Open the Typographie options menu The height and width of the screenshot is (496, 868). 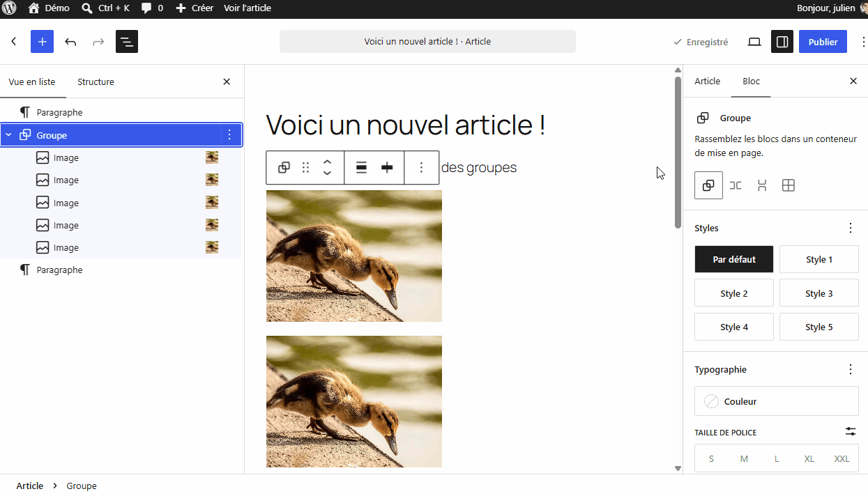[x=851, y=369]
